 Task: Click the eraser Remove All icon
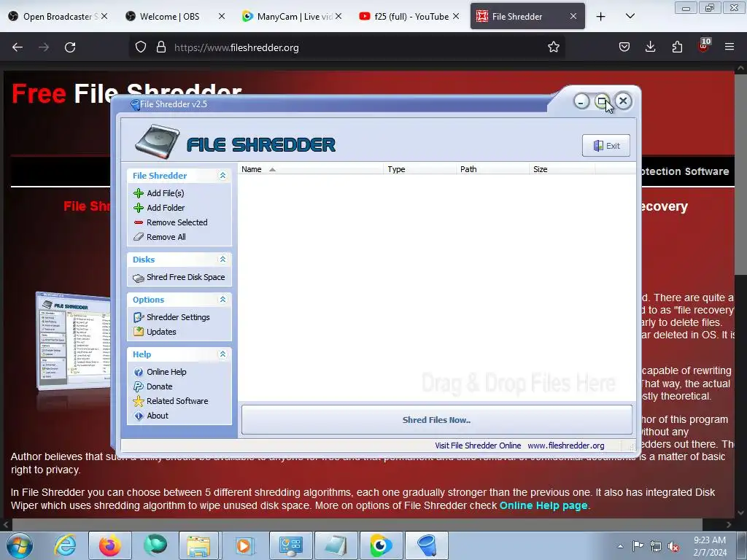coord(139,237)
